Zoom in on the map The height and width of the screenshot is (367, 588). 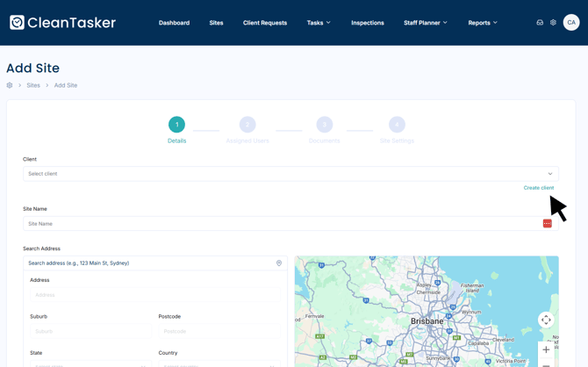(546, 349)
